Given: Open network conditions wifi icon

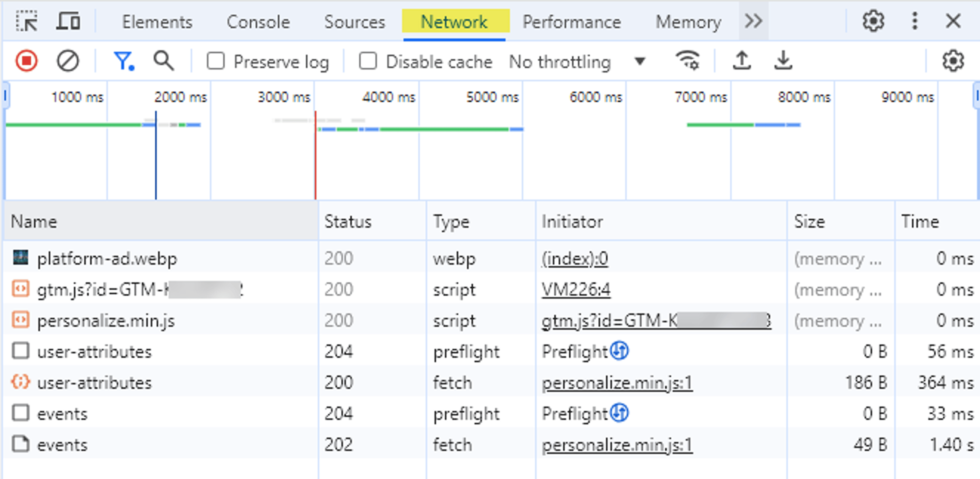Looking at the screenshot, I should click(x=688, y=60).
